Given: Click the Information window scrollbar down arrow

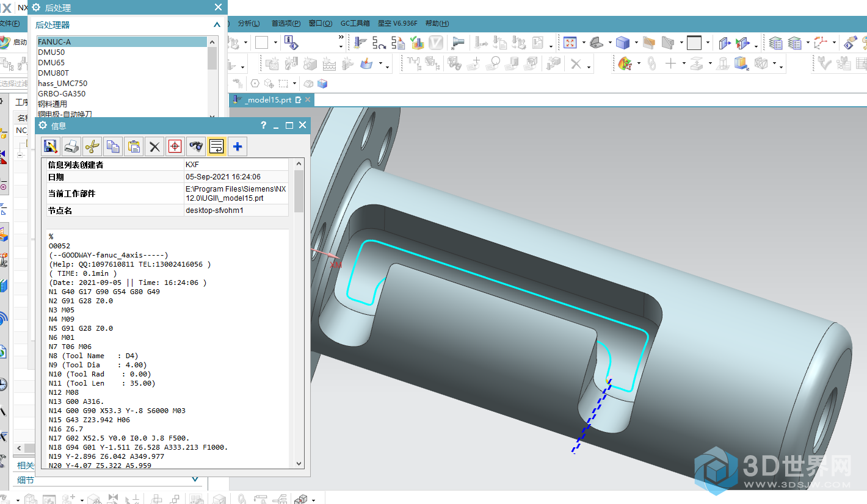Looking at the screenshot, I should 299,464.
